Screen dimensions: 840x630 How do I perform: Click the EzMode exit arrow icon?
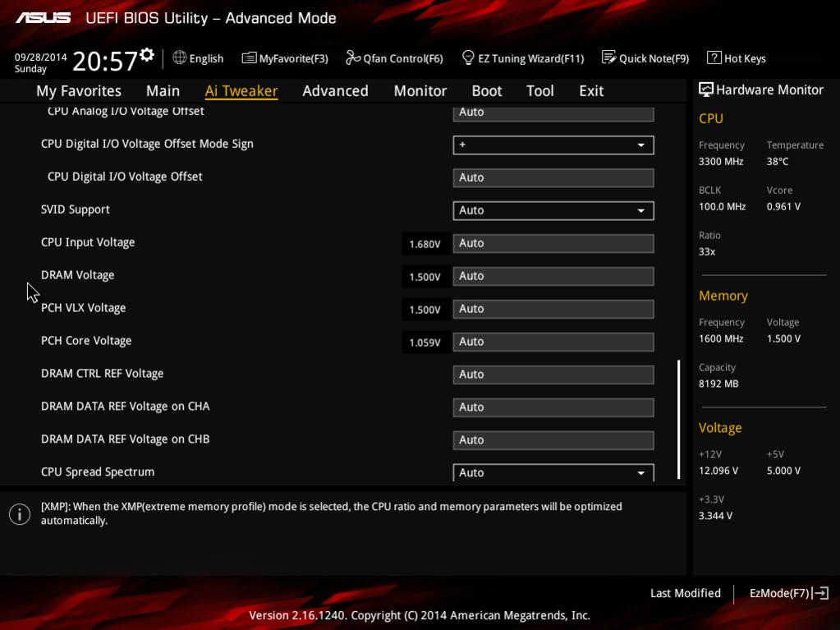pyautogui.click(x=821, y=593)
